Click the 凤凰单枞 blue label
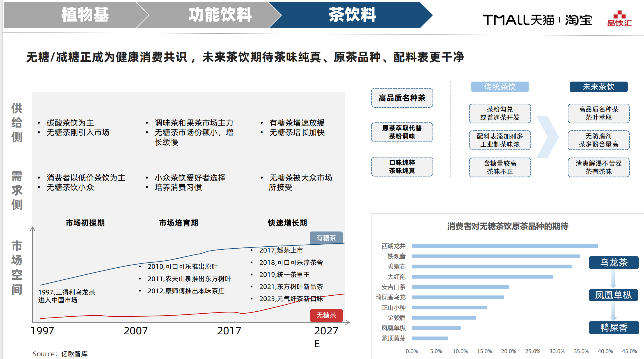This screenshot has height=359, width=644. (x=613, y=295)
